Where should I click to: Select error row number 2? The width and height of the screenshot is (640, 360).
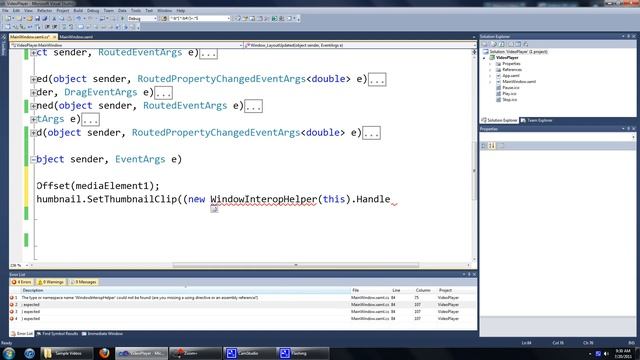(x=243, y=305)
